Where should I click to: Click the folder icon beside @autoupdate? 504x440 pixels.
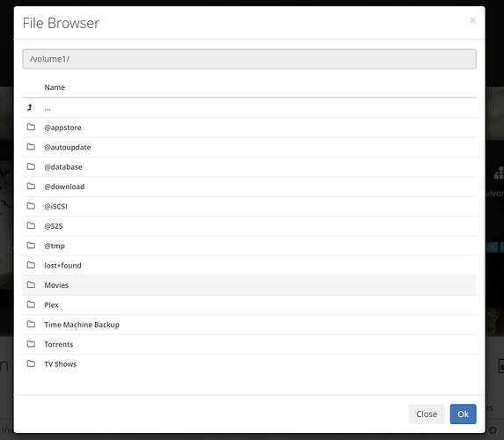(31, 147)
